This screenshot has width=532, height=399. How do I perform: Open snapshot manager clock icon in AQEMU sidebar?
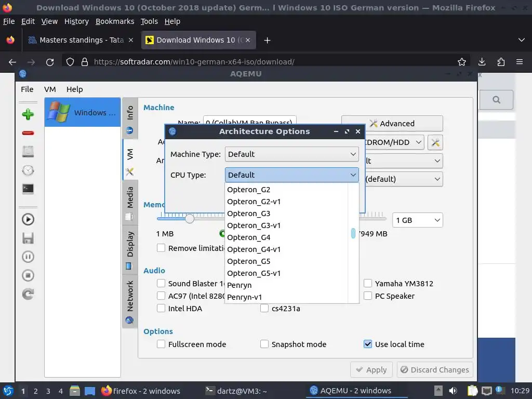[x=28, y=170]
